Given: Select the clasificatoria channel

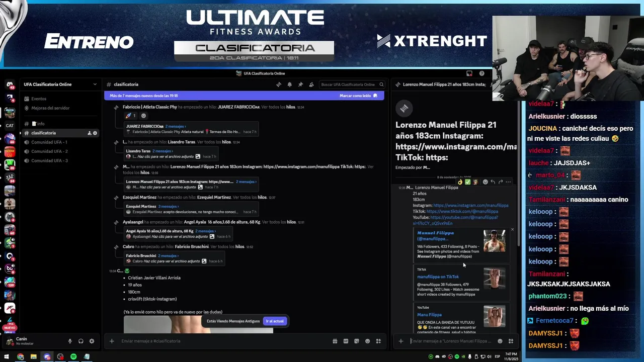Looking at the screenshot, I should point(60,133).
